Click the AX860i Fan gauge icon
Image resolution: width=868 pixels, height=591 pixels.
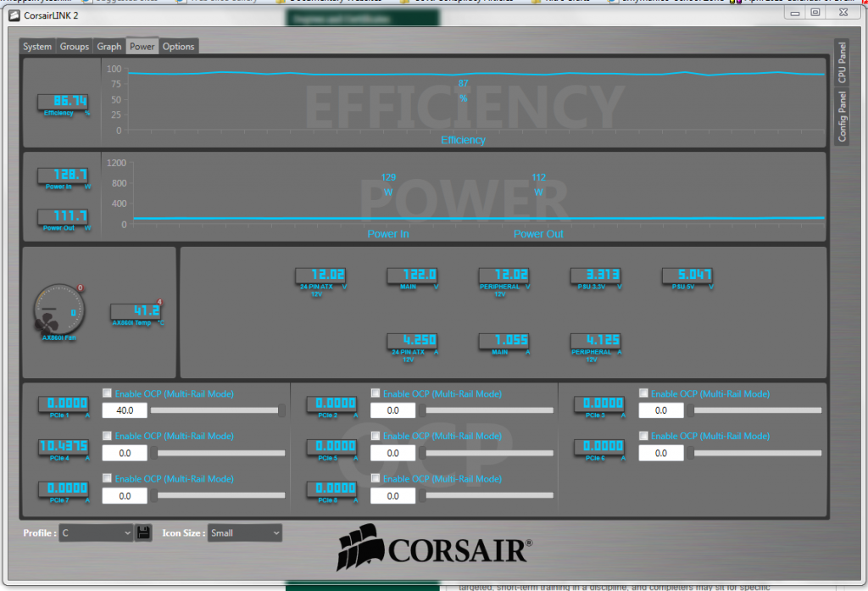click(59, 310)
